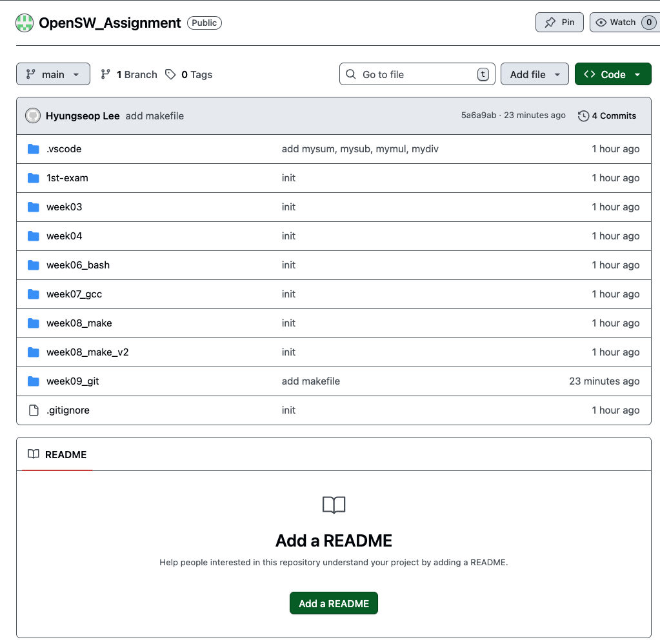This screenshot has width=660, height=644.
Task: Click the init commit message in .gitignore row
Action: pyautogui.click(x=288, y=410)
